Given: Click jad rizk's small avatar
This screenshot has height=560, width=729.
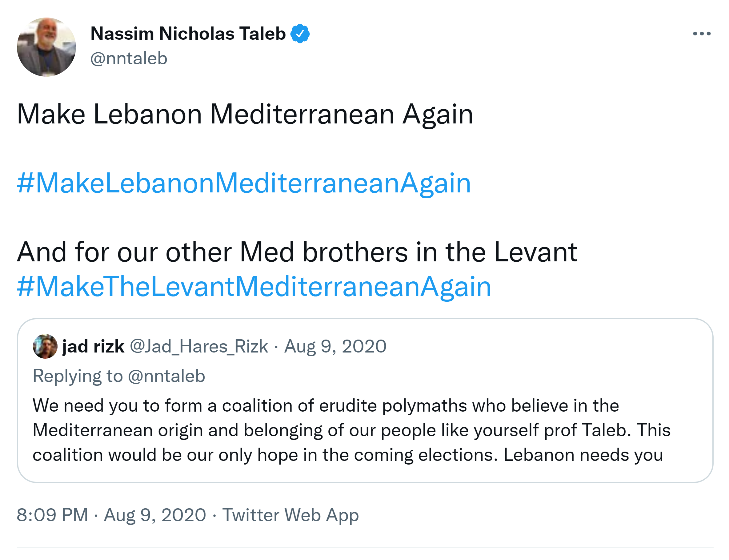Looking at the screenshot, I should pos(45,346).
